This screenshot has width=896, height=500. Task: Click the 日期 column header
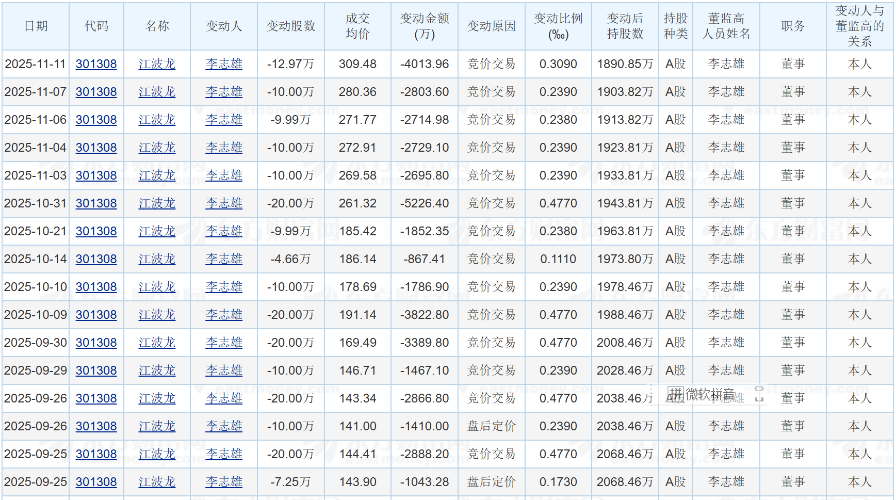(x=36, y=26)
